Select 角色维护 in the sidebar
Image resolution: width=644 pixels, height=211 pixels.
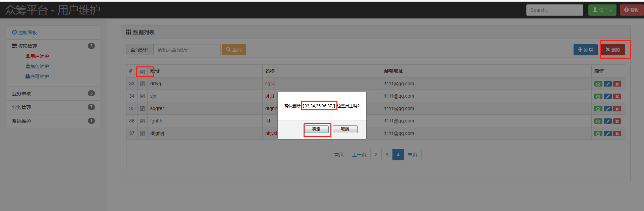tap(37, 66)
